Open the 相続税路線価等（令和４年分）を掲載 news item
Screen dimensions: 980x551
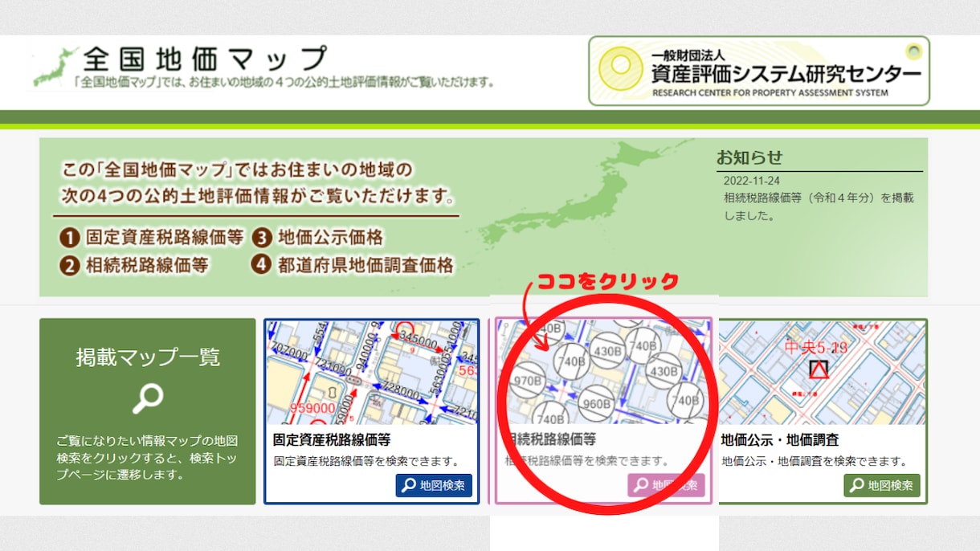pyautogui.click(x=819, y=206)
